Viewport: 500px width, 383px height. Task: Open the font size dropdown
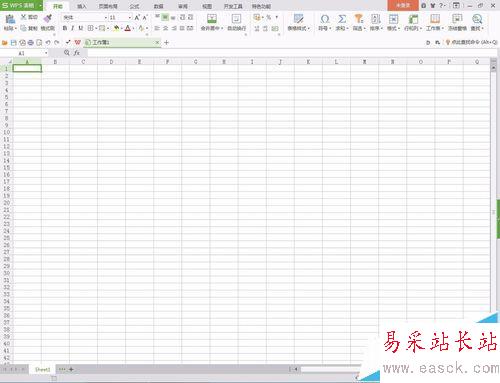[x=130, y=17]
